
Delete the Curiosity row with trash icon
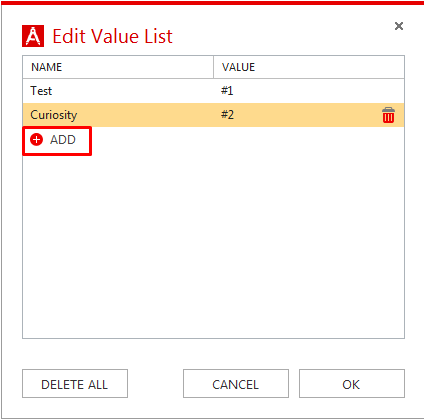click(x=388, y=115)
